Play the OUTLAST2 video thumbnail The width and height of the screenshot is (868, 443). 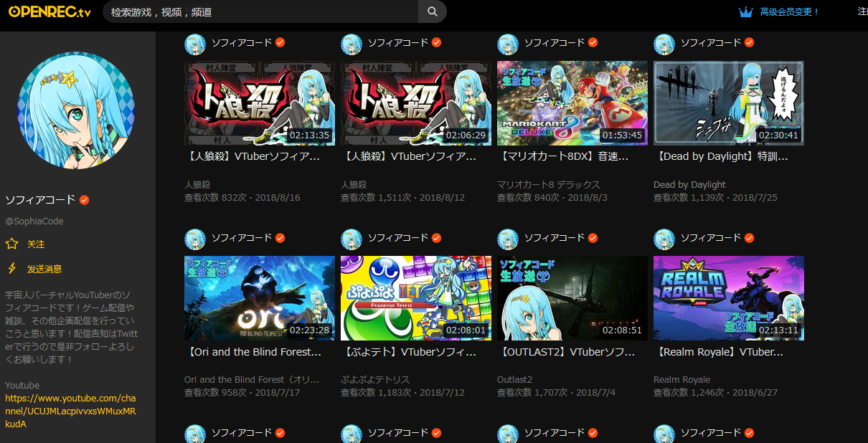[572, 298]
